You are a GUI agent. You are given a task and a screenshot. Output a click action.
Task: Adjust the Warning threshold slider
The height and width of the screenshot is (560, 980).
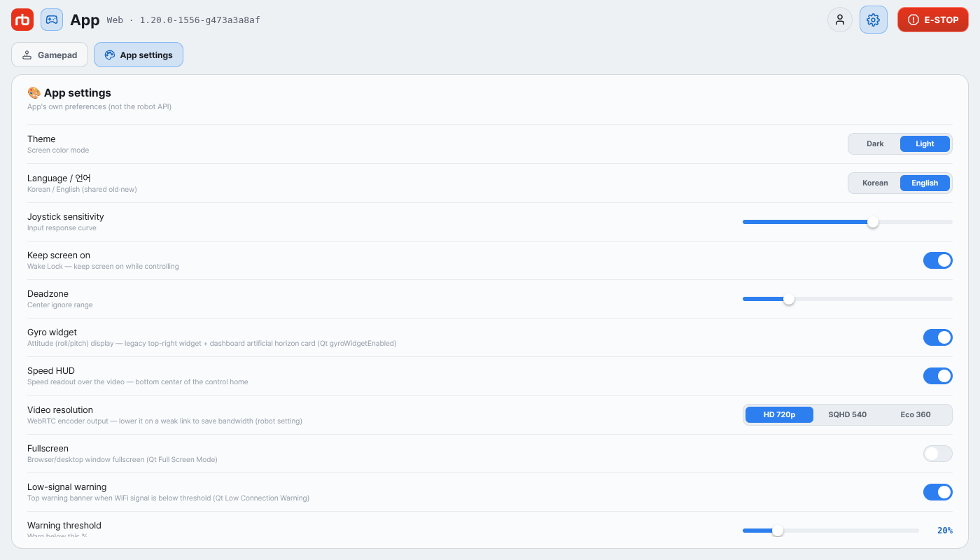coord(831,531)
